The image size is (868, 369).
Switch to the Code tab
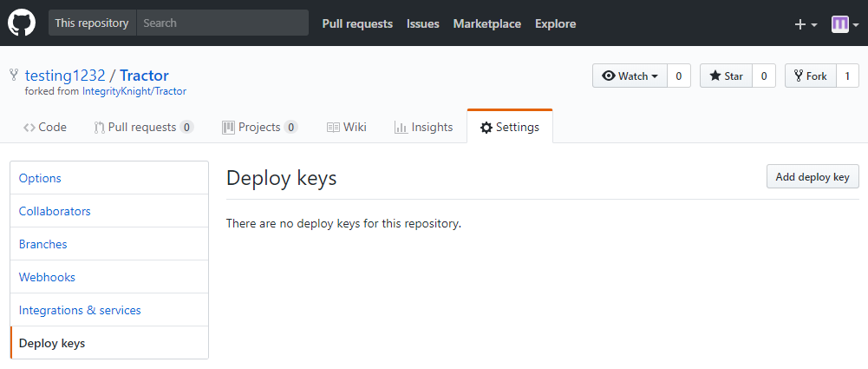[x=45, y=127]
